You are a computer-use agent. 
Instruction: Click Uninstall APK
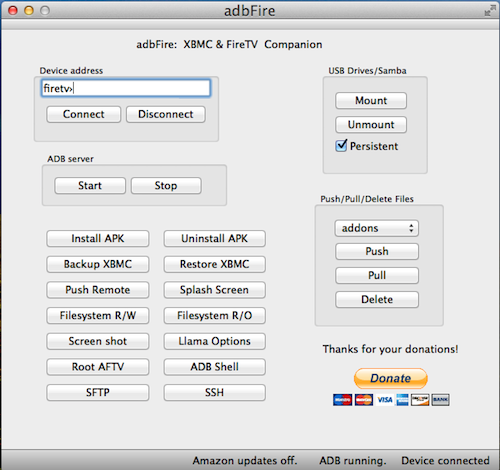coord(215,239)
